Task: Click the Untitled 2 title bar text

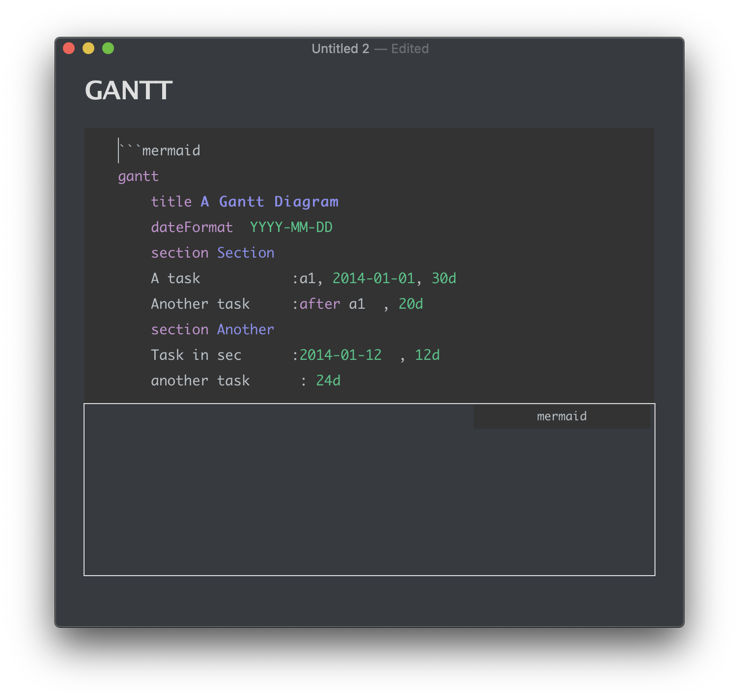Action: [341, 49]
